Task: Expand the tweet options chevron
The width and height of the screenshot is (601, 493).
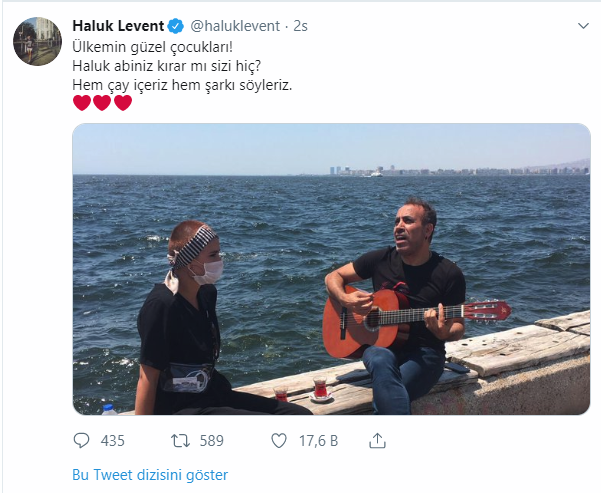Action: point(584,25)
